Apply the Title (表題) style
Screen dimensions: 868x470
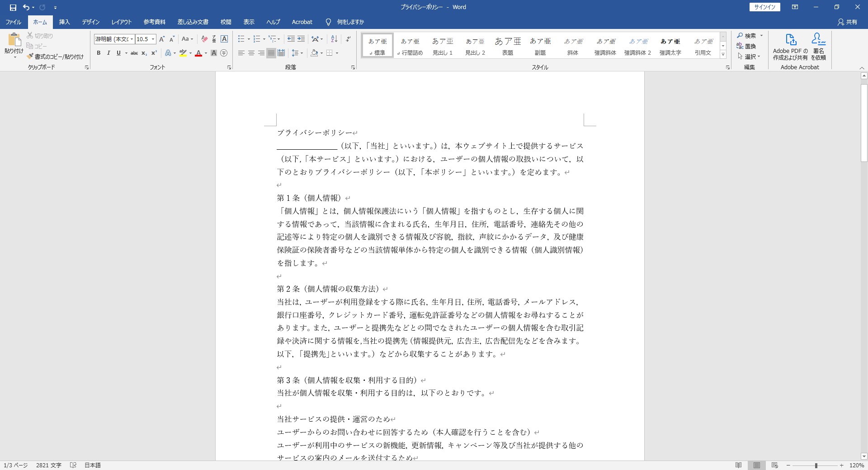click(508, 46)
